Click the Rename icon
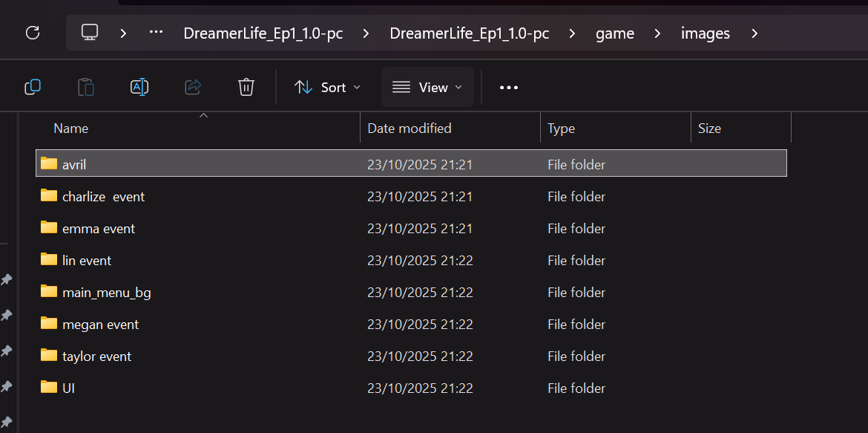The height and width of the screenshot is (433, 868). click(x=139, y=87)
